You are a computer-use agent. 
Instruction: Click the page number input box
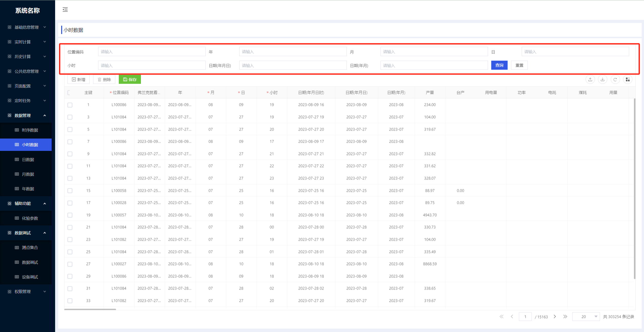coord(525,317)
